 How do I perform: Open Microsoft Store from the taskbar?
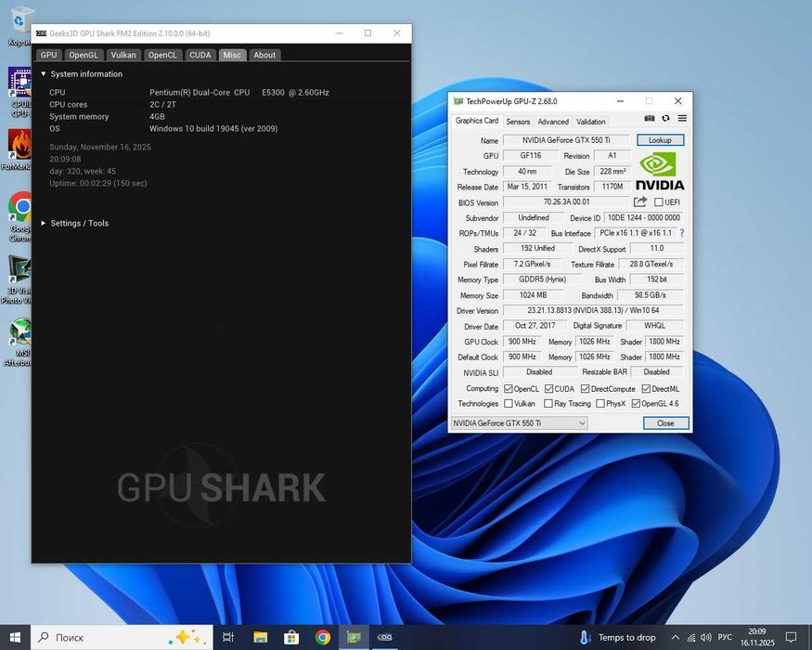291,637
